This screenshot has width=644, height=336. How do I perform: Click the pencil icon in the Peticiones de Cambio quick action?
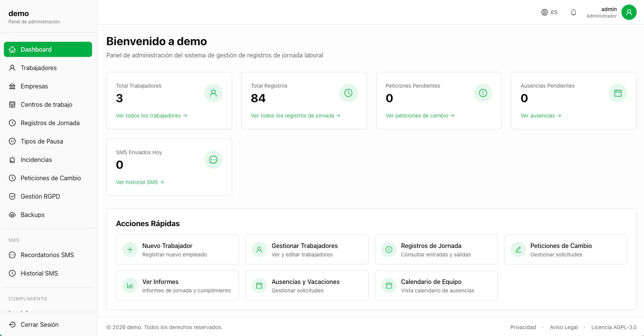[518, 250]
